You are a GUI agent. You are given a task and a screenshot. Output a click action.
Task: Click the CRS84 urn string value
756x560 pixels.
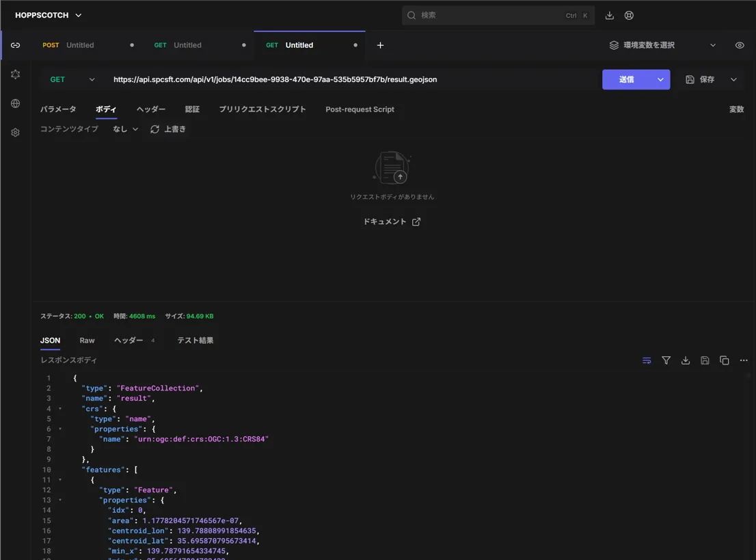[201, 440]
